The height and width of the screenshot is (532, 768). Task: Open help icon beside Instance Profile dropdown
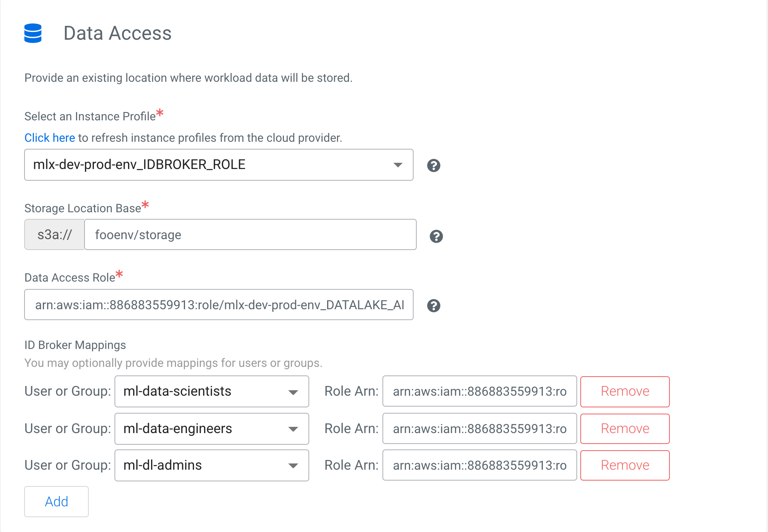coord(433,166)
